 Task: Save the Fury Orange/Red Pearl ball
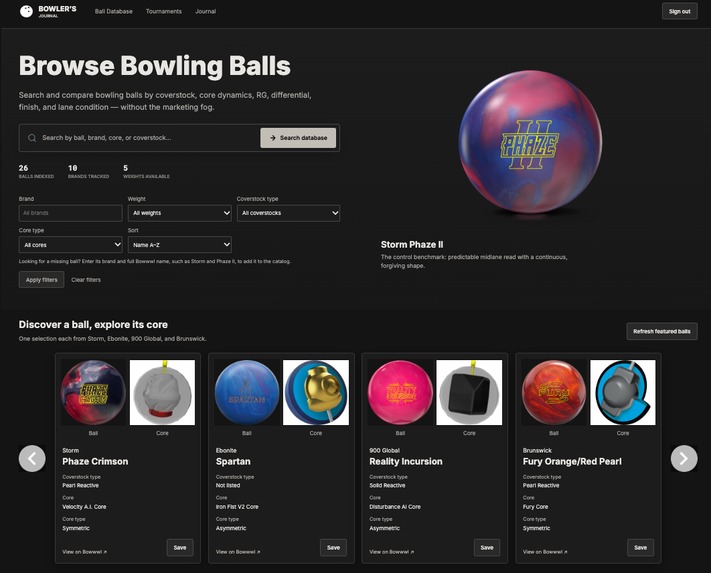coord(640,548)
